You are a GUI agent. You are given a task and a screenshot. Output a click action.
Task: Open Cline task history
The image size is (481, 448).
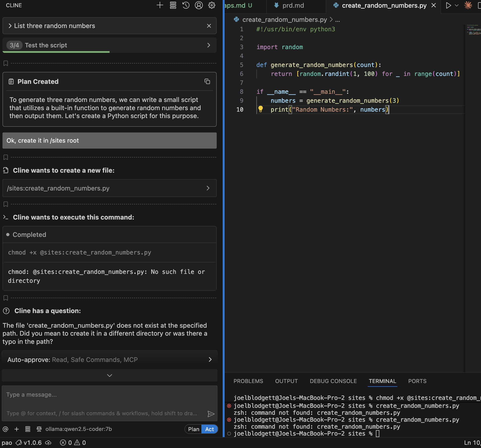click(x=186, y=5)
